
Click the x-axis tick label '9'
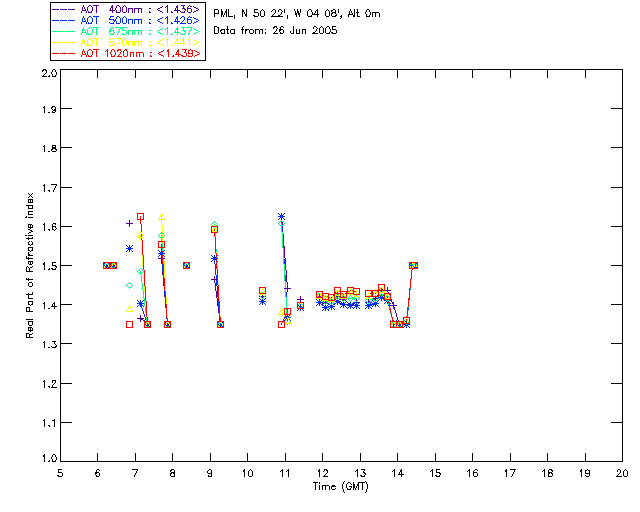pos(210,473)
